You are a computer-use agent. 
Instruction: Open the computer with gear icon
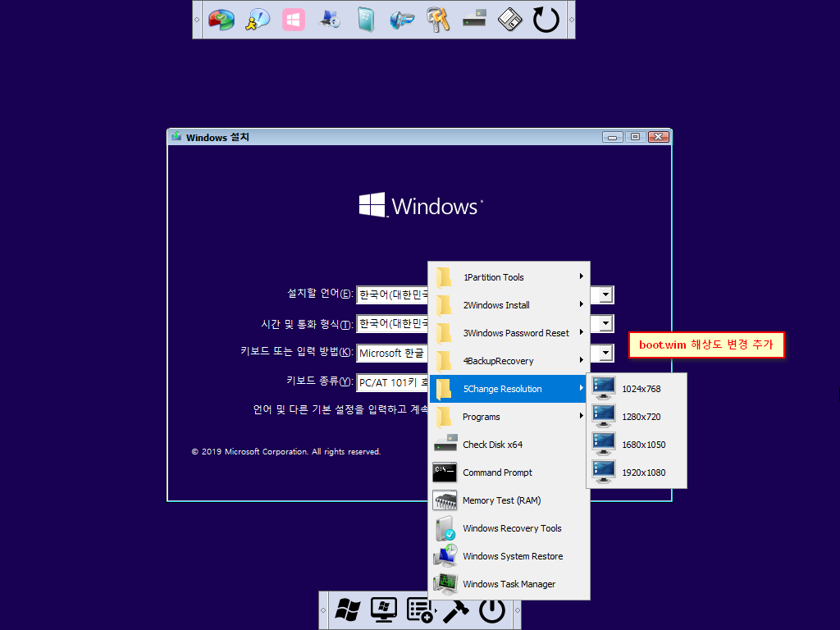[x=330, y=21]
